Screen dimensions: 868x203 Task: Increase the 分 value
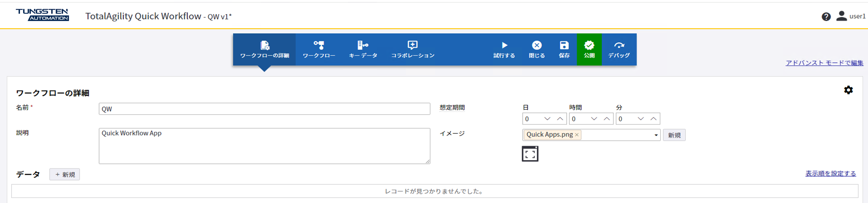point(653,119)
